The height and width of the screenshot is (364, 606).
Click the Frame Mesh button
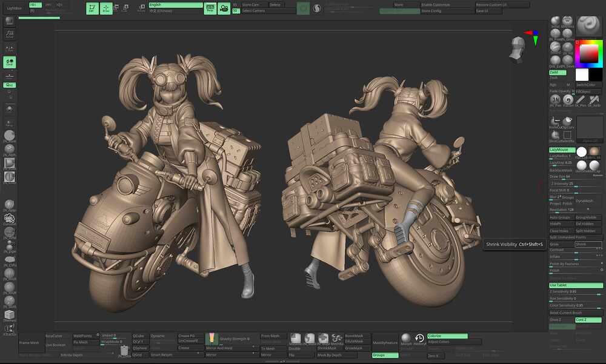pos(31,343)
